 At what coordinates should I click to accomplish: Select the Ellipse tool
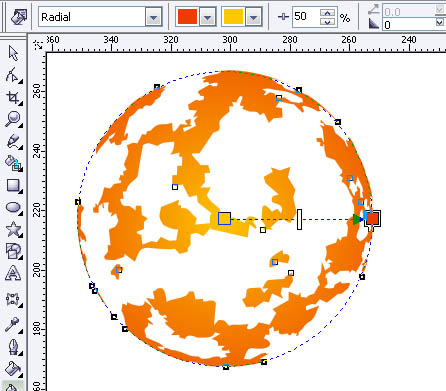pyautogui.click(x=13, y=207)
